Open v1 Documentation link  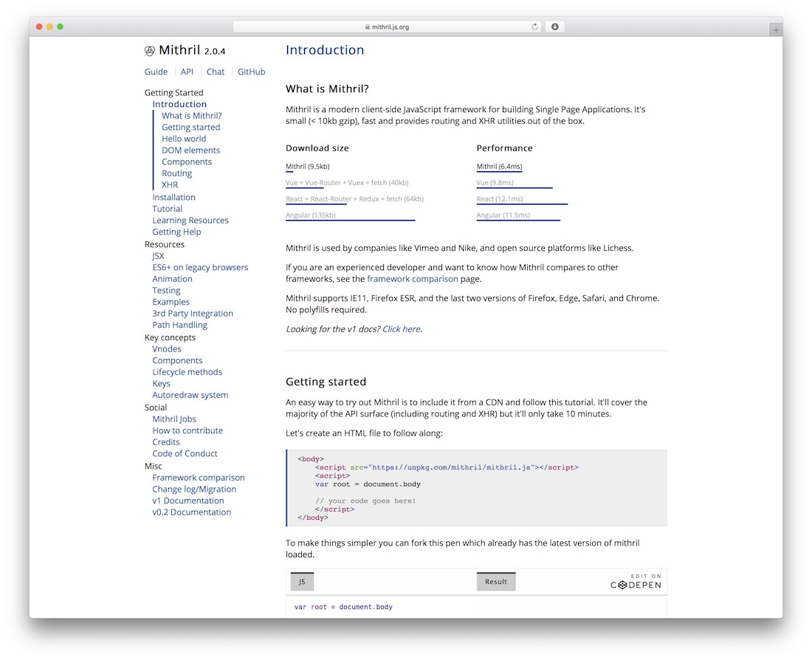(188, 501)
